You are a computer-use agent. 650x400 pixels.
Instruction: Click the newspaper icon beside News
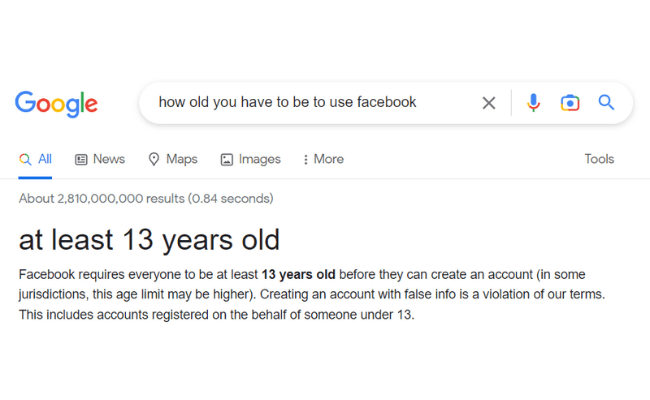(x=81, y=160)
